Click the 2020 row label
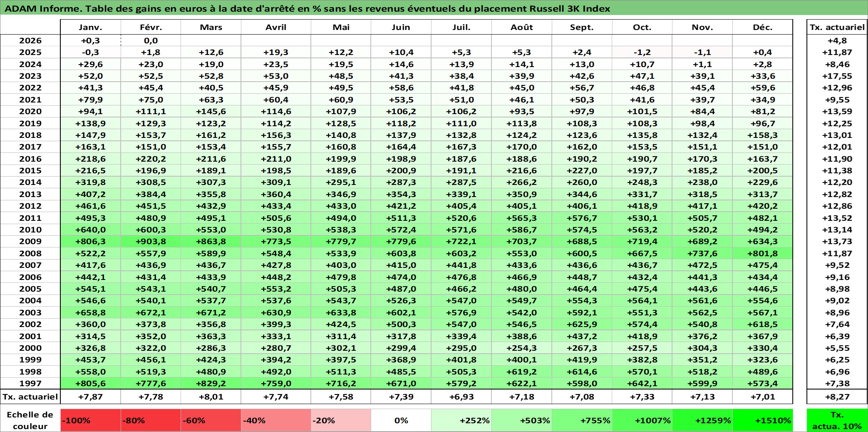The width and height of the screenshot is (868, 432). pyautogui.click(x=30, y=111)
